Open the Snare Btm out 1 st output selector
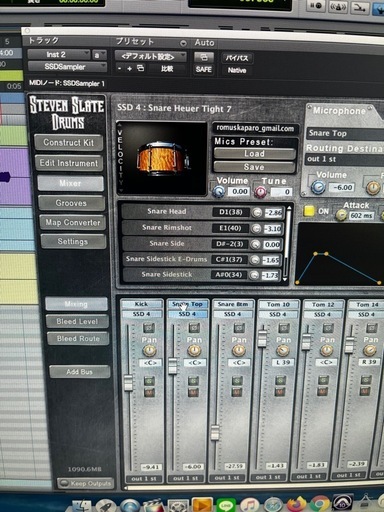This screenshot has height=512, width=384. [227, 478]
